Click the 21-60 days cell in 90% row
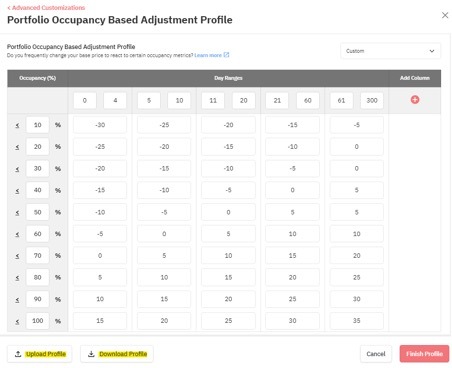 coord(292,299)
